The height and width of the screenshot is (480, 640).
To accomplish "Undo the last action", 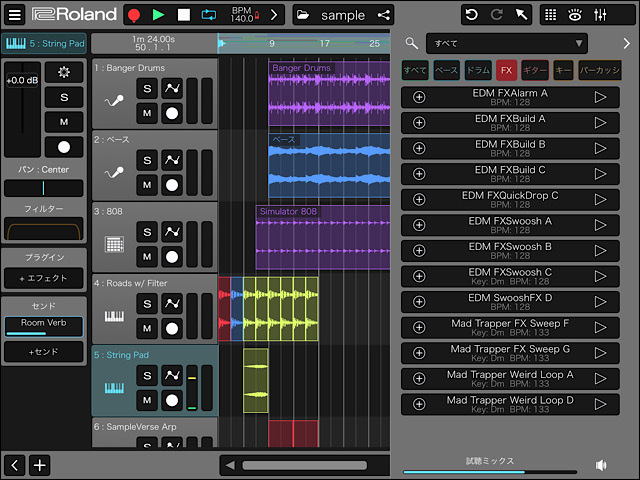I will tap(472, 15).
